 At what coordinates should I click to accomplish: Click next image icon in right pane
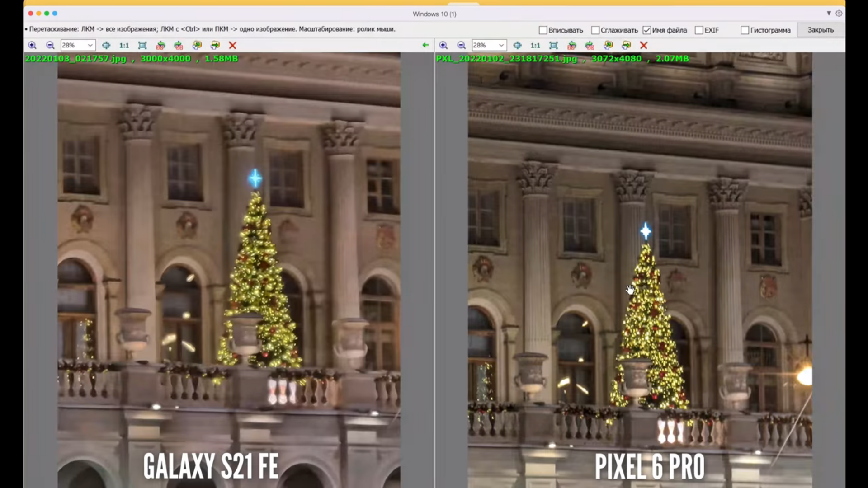point(626,45)
